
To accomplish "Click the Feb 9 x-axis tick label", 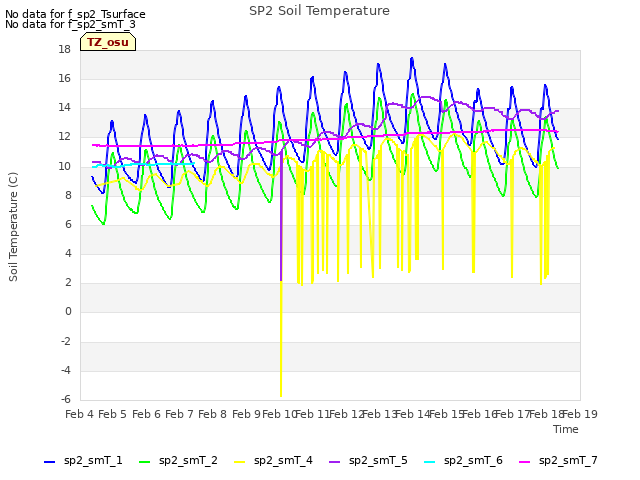I will coord(246,414).
